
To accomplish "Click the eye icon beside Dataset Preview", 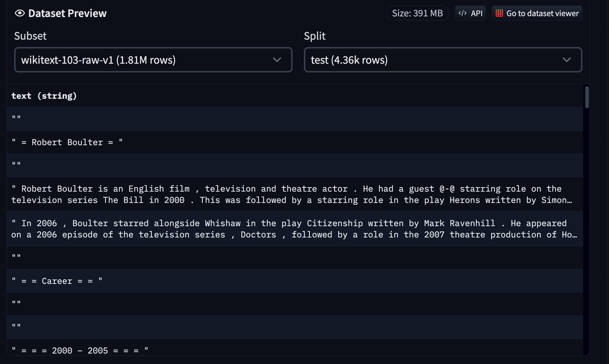I will pos(20,13).
